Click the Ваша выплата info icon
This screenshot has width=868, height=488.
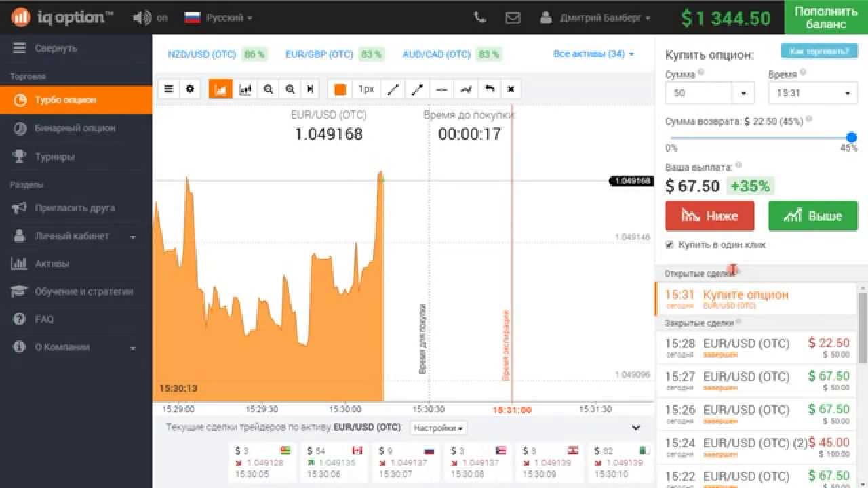point(738,165)
